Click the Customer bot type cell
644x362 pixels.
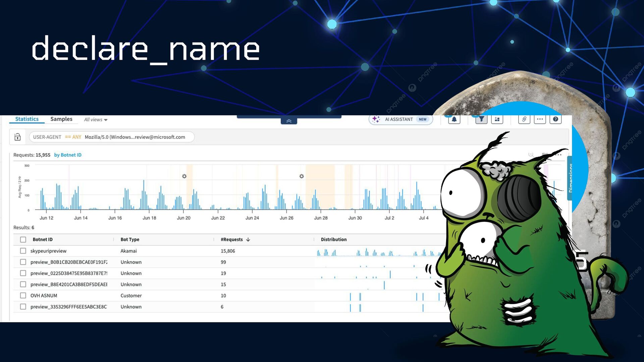[x=131, y=296]
